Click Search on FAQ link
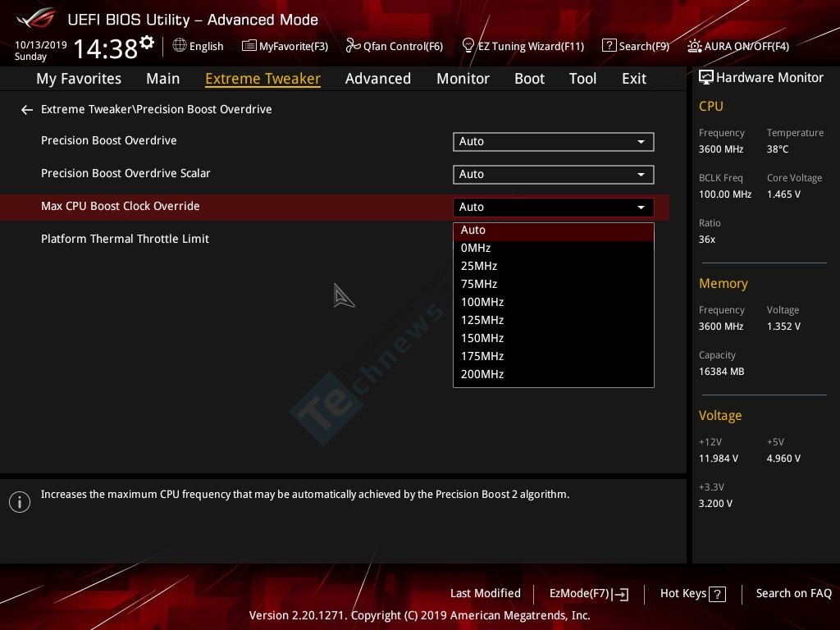 pyautogui.click(x=794, y=594)
